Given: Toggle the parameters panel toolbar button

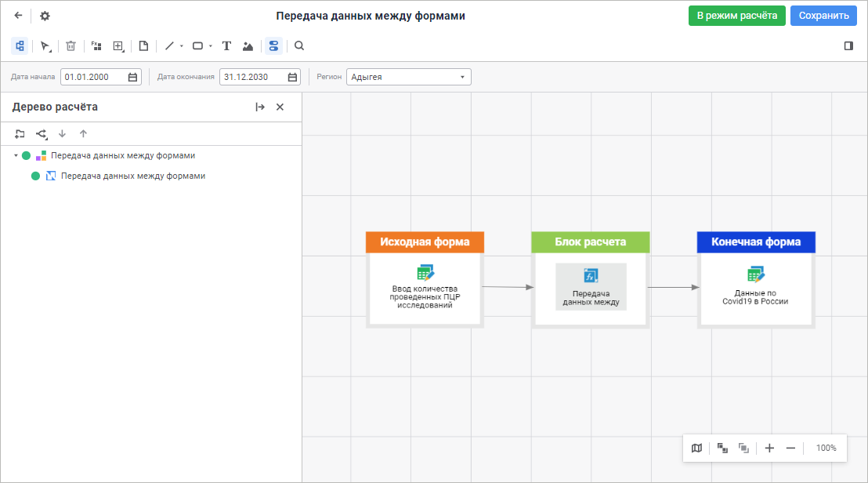Looking at the screenshot, I should coord(273,46).
